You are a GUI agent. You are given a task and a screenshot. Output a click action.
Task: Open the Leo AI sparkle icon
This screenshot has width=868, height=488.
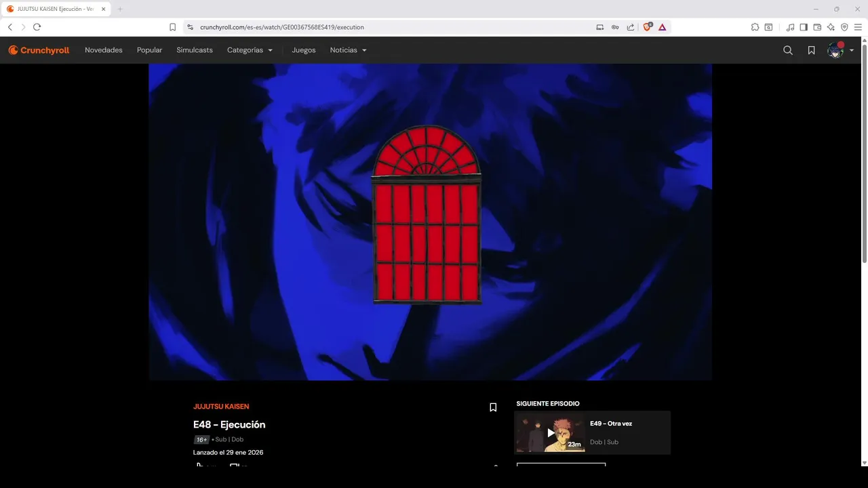[831, 27]
